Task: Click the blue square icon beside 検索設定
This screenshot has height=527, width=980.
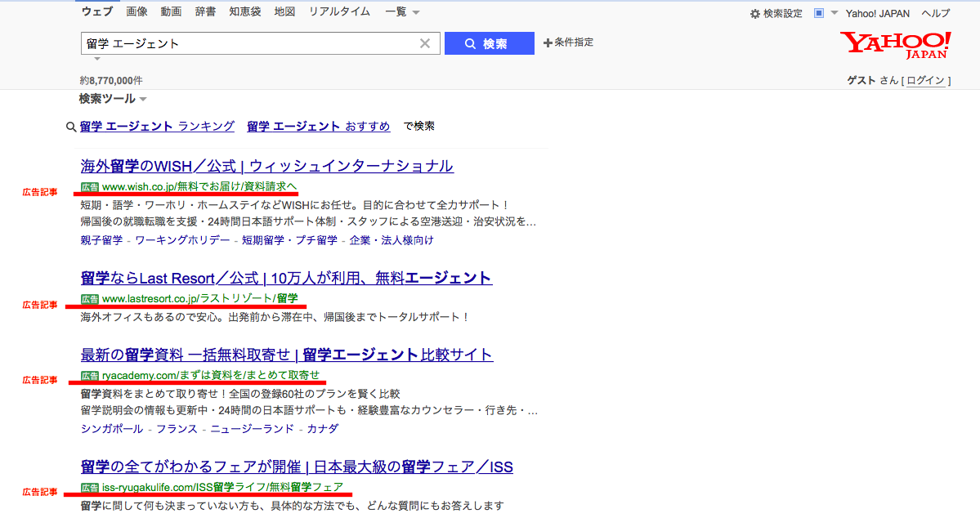Action: point(819,13)
